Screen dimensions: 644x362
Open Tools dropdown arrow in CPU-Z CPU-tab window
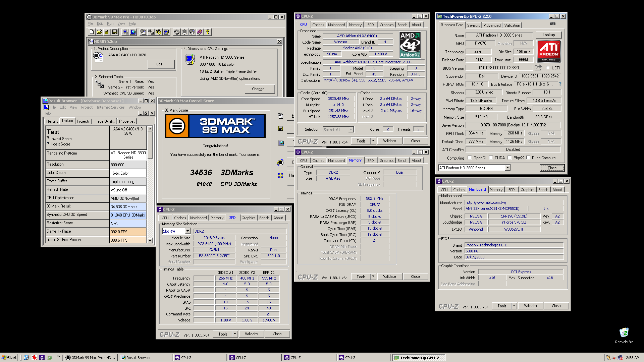(373, 141)
